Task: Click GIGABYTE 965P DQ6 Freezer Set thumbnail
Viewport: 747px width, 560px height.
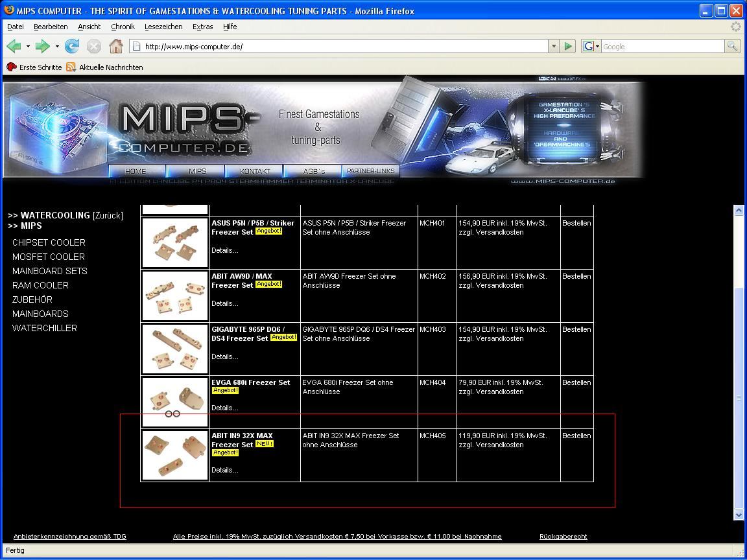Action: (x=175, y=349)
